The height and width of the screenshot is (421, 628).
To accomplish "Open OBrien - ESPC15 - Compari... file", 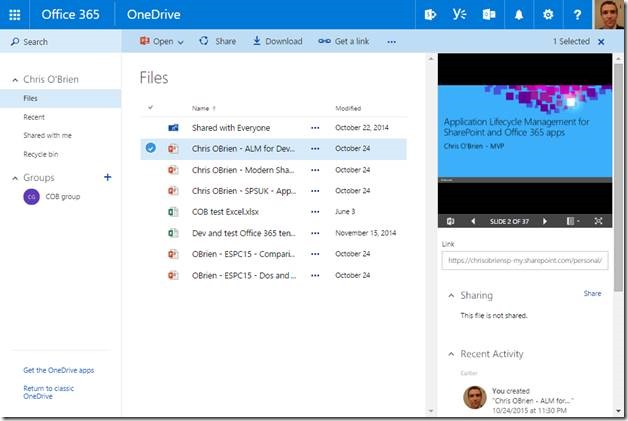I will coord(243,254).
